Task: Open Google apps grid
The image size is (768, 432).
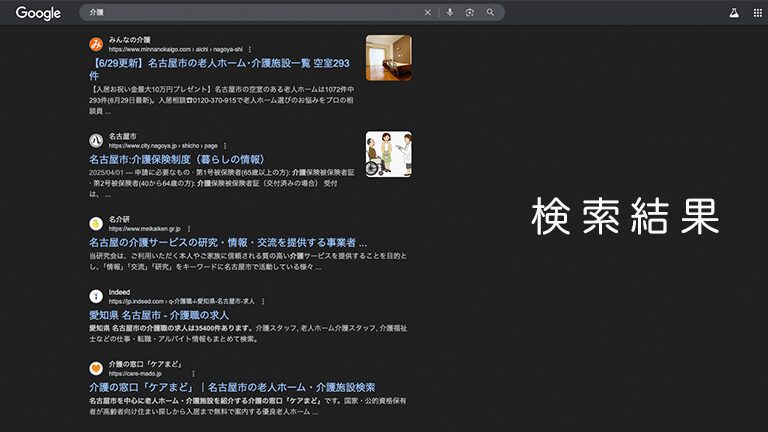Action: pos(758,13)
